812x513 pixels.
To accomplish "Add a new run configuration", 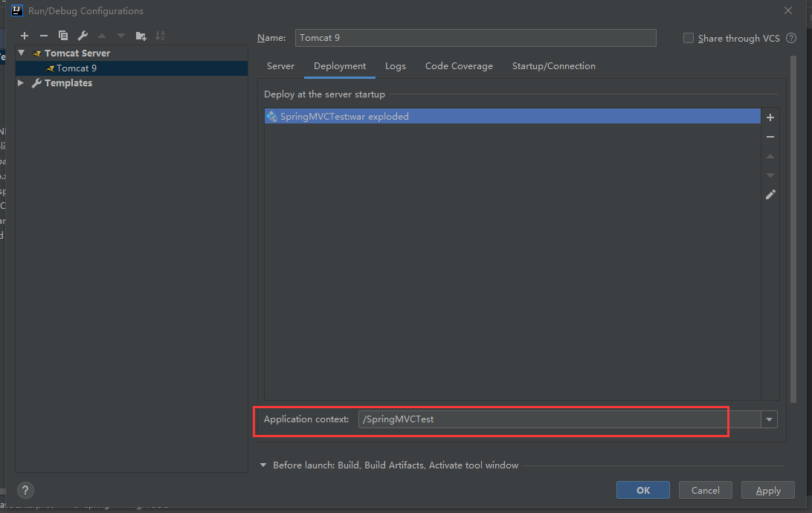I will (x=25, y=35).
